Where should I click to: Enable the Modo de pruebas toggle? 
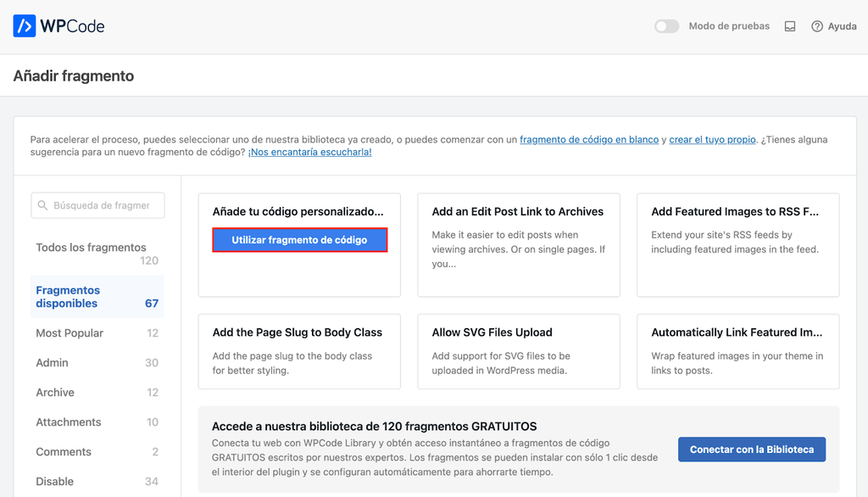[x=666, y=26]
